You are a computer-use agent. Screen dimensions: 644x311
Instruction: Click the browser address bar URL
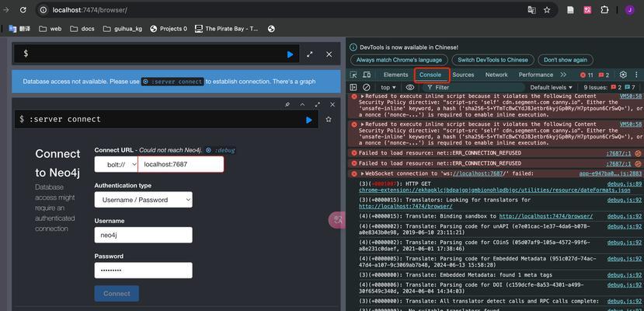click(89, 10)
